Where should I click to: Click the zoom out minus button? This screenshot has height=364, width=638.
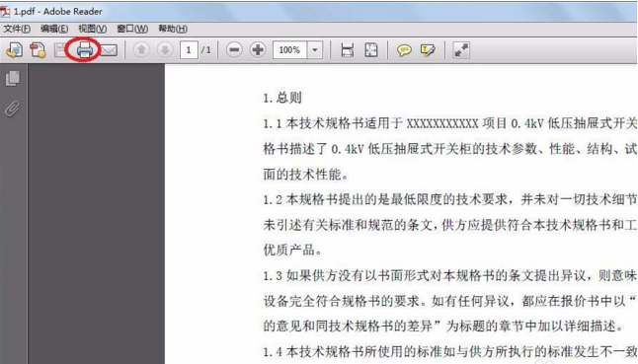[x=234, y=50]
